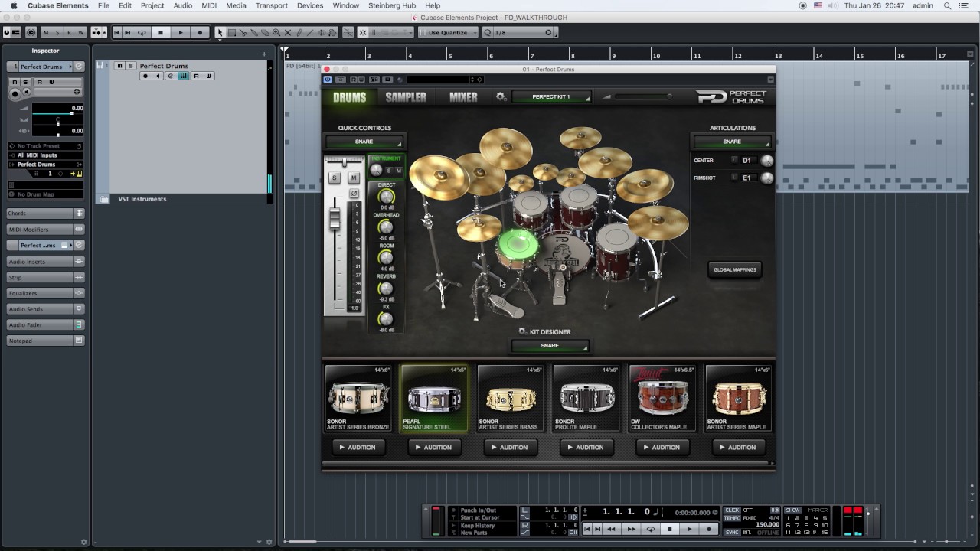This screenshot has height=551, width=980.
Task: Expand the MIDI Modifiers inspector section
Action: click(x=45, y=230)
